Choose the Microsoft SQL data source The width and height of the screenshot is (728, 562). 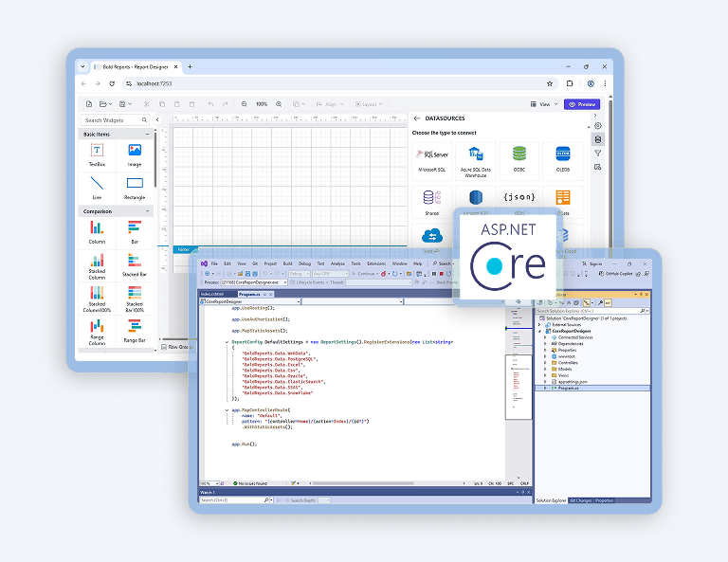pyautogui.click(x=432, y=160)
